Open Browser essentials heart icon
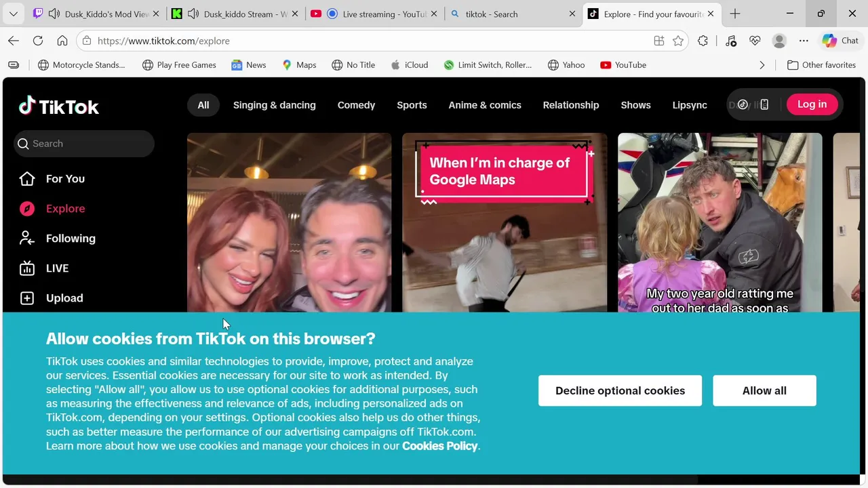868x488 pixels. (x=755, y=41)
